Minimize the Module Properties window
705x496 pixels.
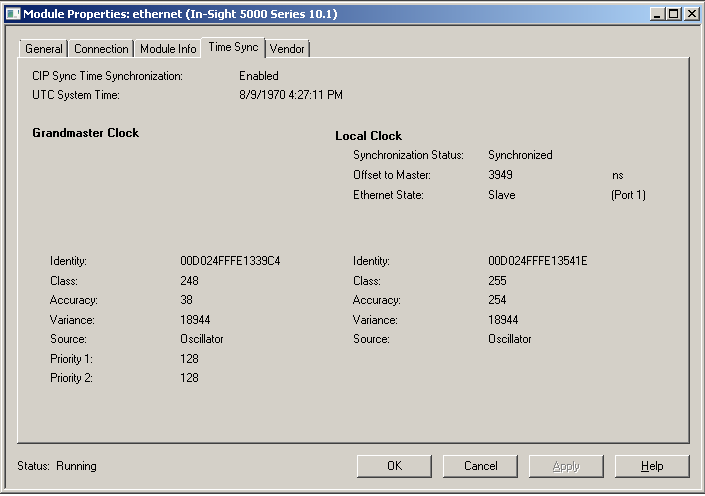657,13
